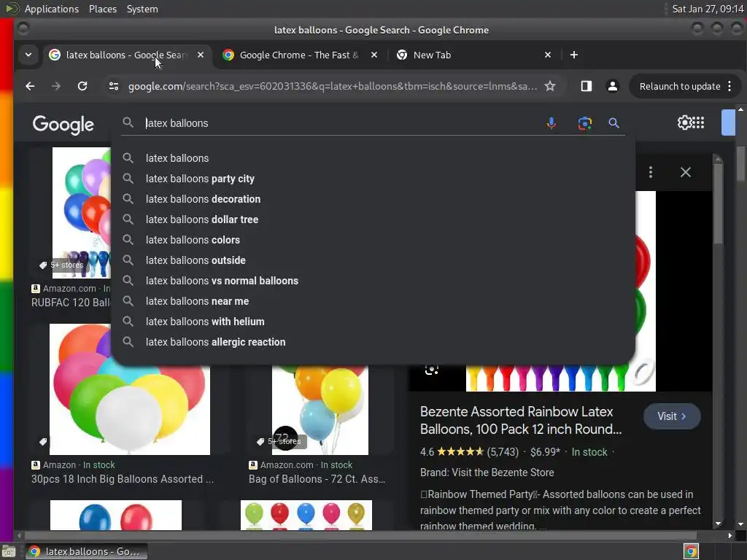747x560 pixels.
Task: Open preview panel three-dot options
Action: coord(651,172)
